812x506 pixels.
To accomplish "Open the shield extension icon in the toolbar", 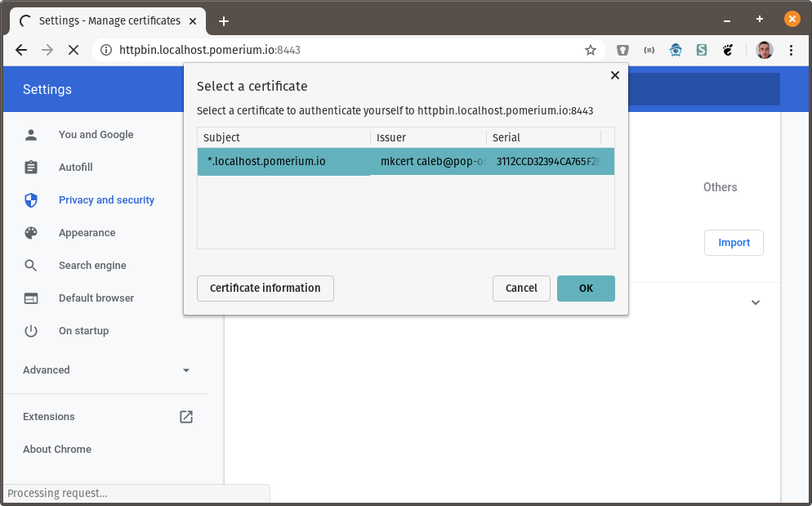I will (x=622, y=50).
